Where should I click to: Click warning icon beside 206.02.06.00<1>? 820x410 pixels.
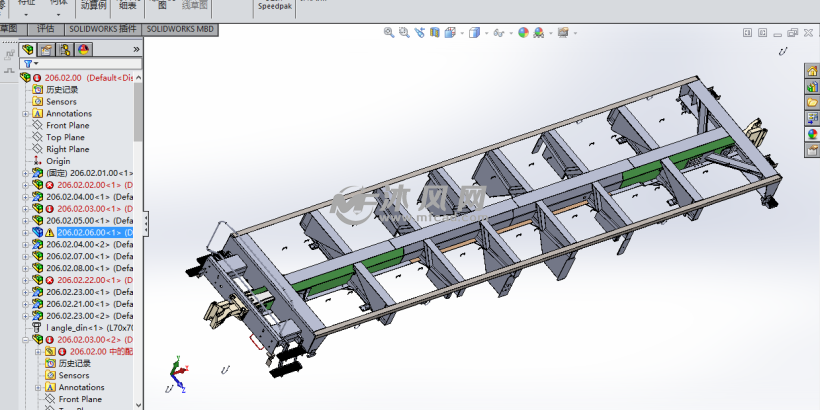[x=49, y=232]
